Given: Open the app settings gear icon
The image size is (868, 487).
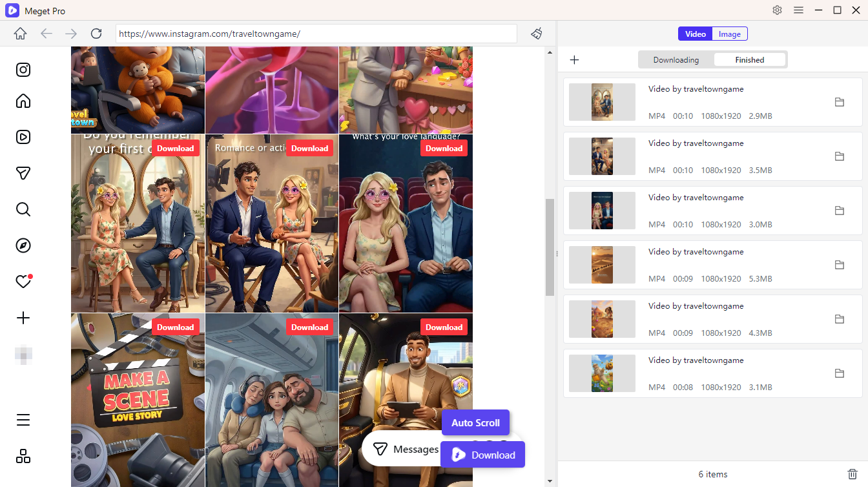Looking at the screenshot, I should (x=777, y=10).
